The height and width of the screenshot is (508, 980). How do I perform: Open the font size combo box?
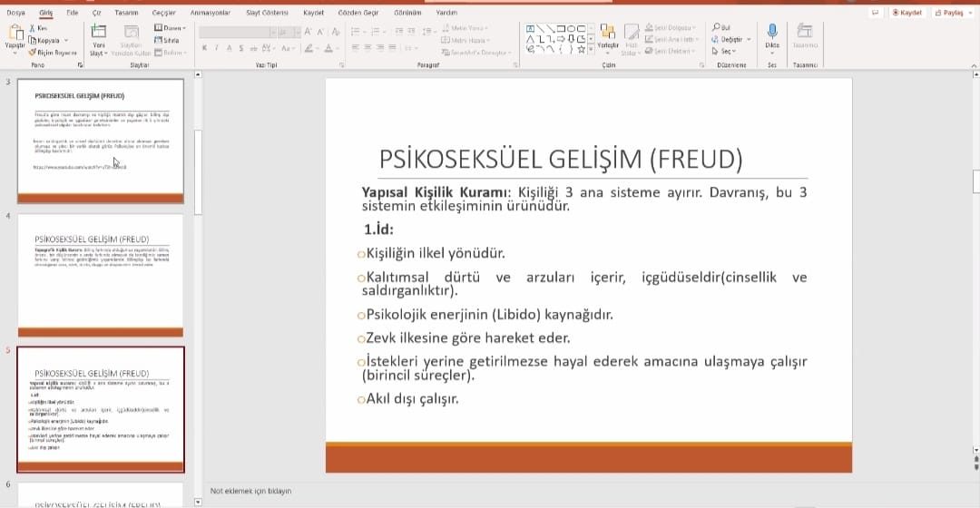point(289,32)
